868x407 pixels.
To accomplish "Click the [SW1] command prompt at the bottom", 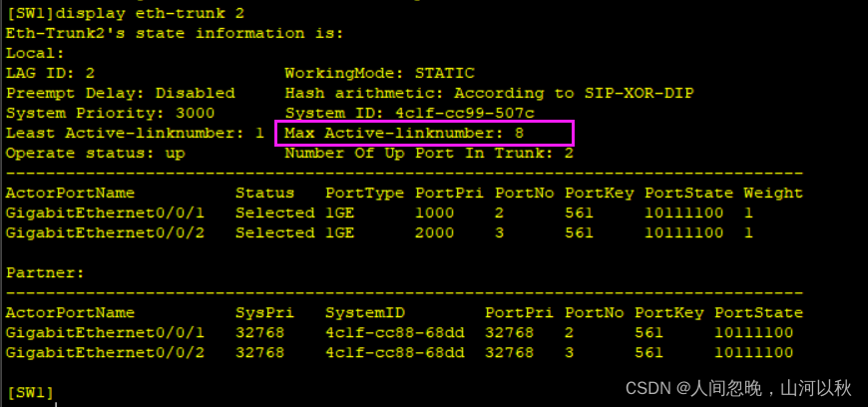I will (30, 393).
